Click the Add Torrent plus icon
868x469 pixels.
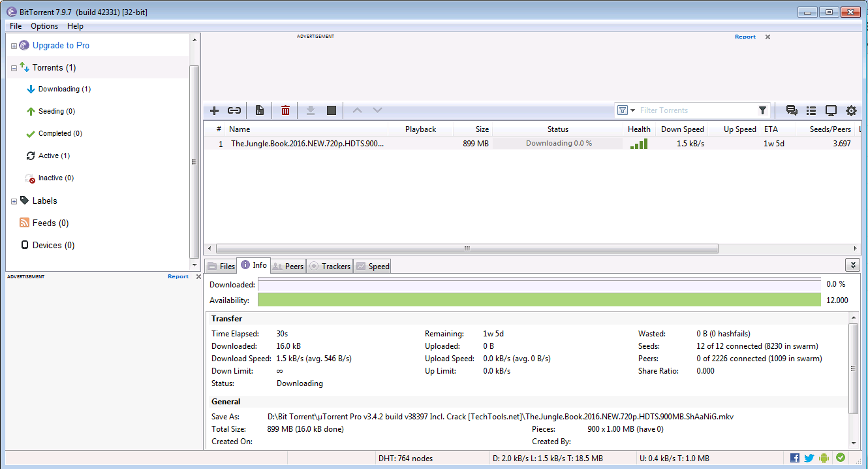(214, 110)
